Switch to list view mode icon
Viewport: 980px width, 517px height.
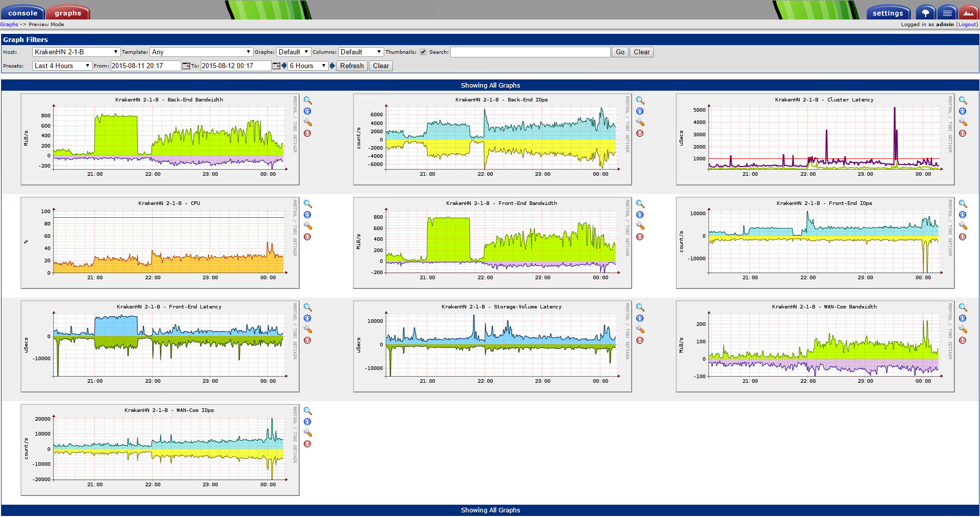tap(947, 13)
